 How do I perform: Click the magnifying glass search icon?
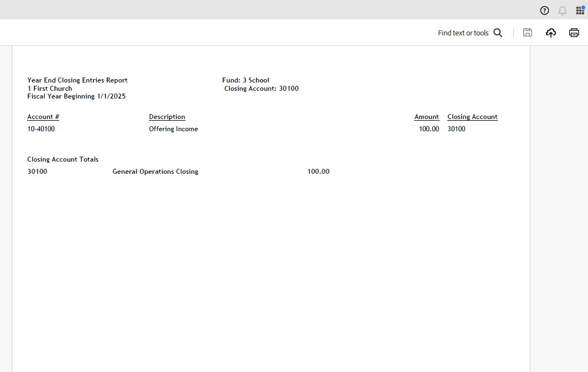(x=498, y=33)
